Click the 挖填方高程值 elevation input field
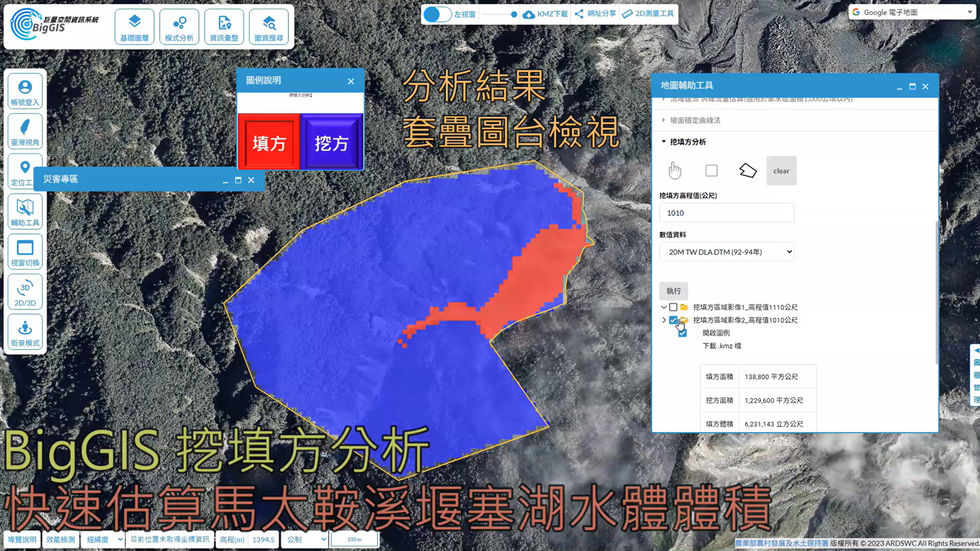Screen dimensions: 980x551 click(726, 213)
